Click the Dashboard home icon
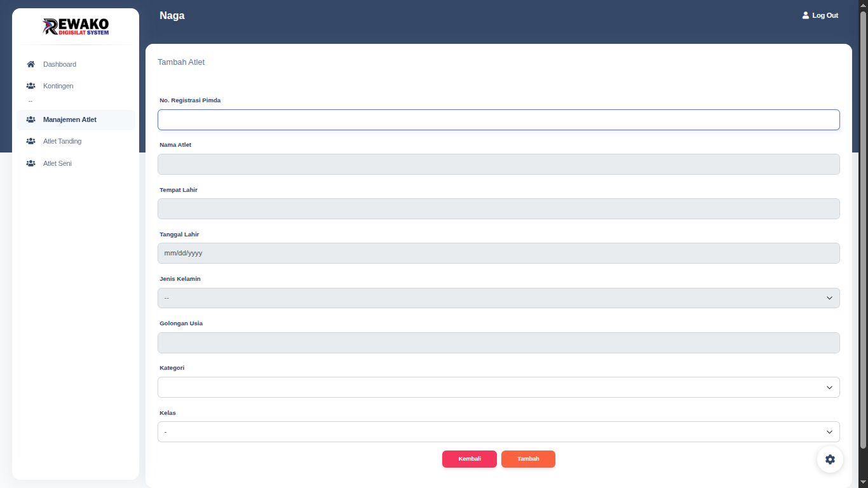This screenshot has width=868, height=488. click(31, 64)
